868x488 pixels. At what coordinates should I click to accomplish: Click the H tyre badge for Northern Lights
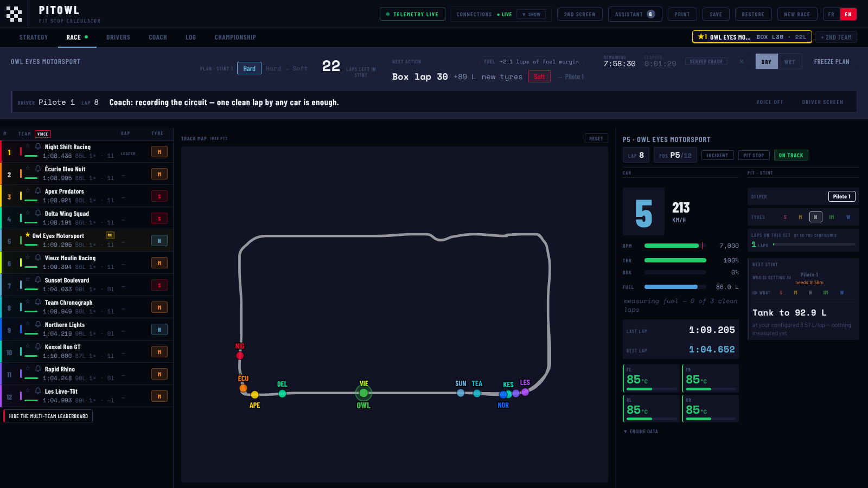tap(159, 330)
